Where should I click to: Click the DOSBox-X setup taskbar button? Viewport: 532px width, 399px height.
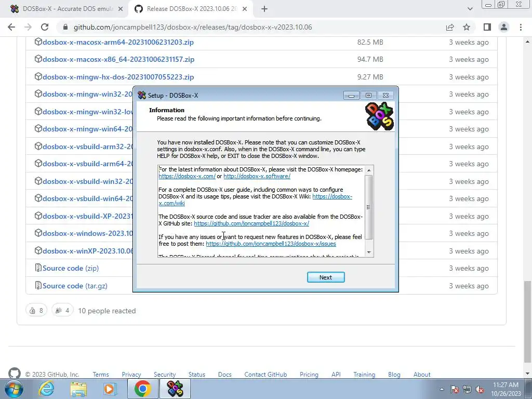click(x=175, y=389)
